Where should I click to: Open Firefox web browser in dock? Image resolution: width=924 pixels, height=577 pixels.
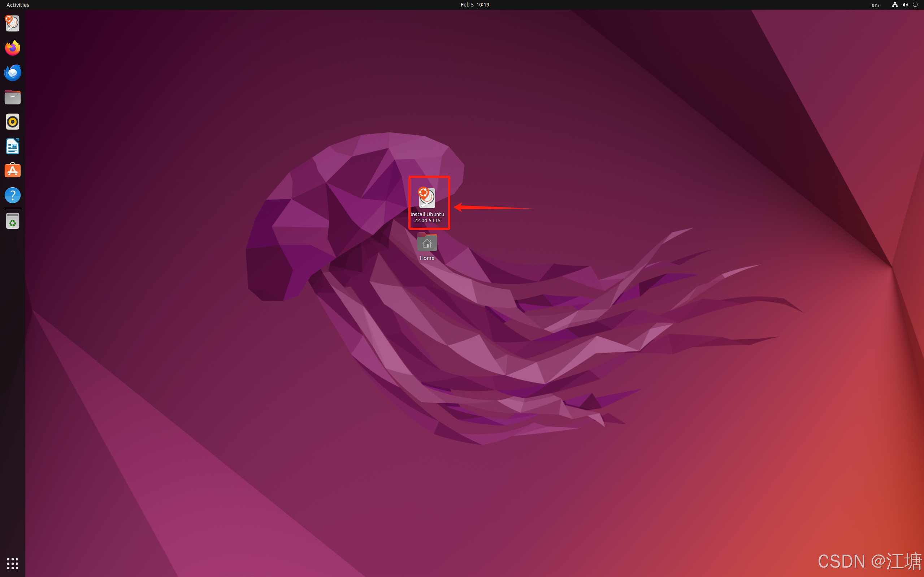click(x=13, y=48)
